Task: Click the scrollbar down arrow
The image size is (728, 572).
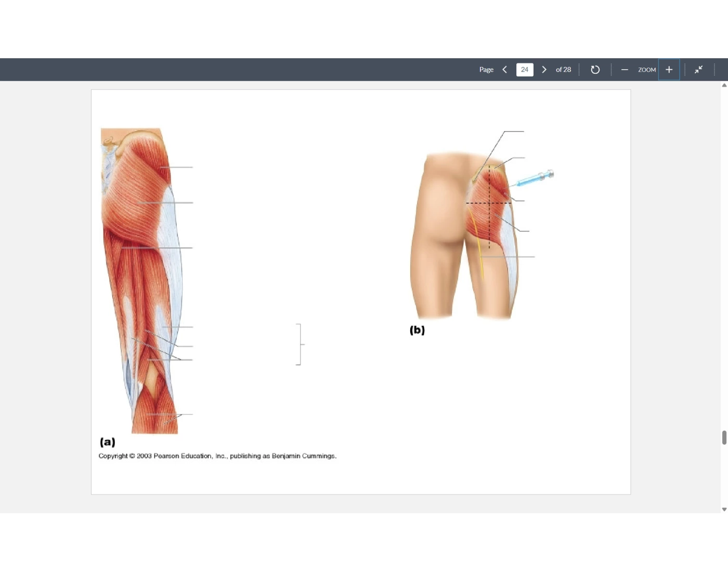Action: click(x=724, y=510)
